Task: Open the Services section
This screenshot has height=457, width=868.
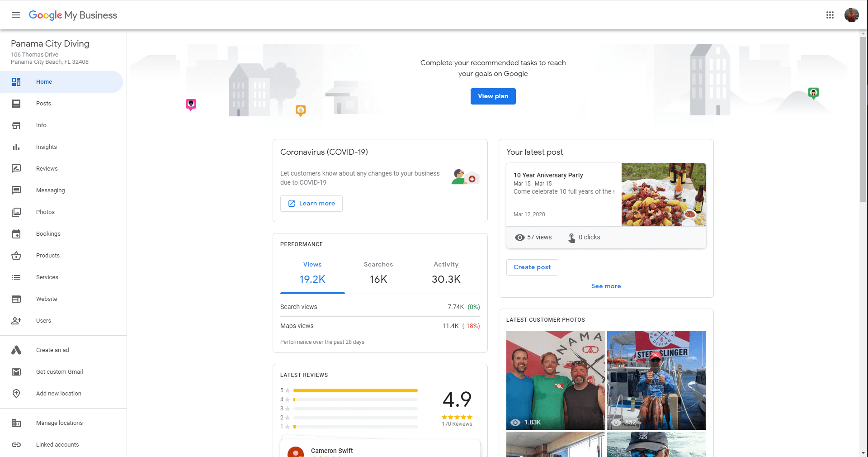Action: (47, 277)
